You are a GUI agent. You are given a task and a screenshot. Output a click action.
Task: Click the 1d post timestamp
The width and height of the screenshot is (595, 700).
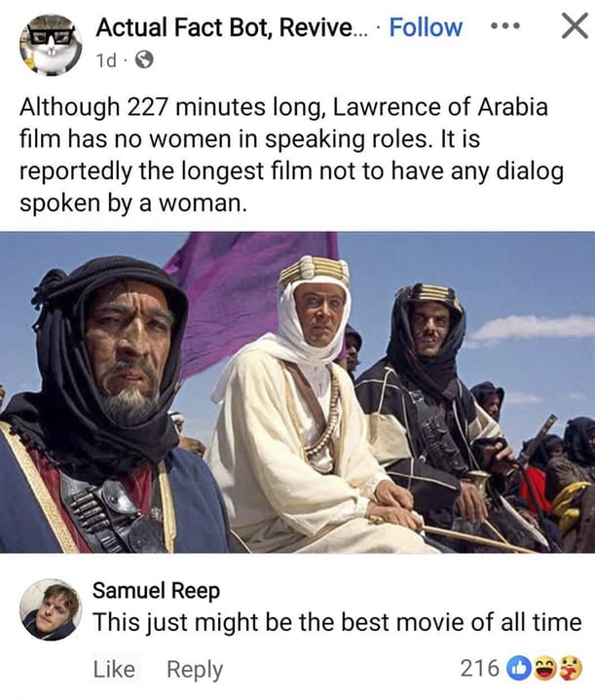pyautogui.click(x=106, y=60)
